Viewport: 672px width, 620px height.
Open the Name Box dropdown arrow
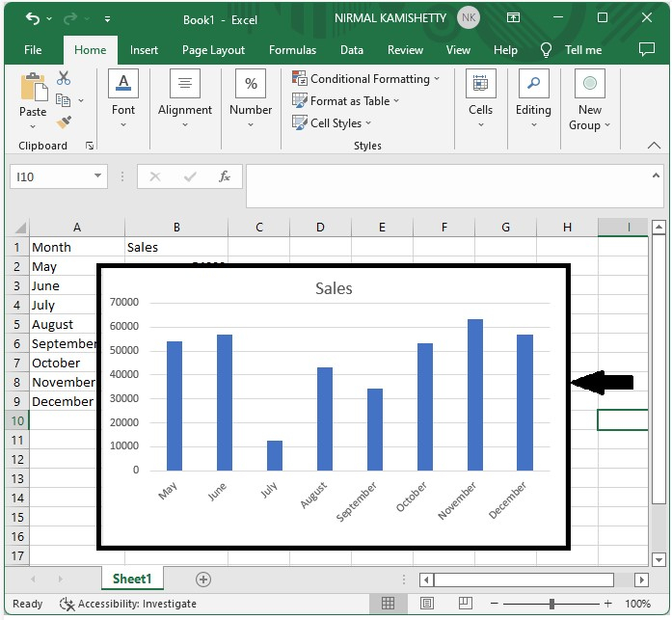tap(97, 176)
